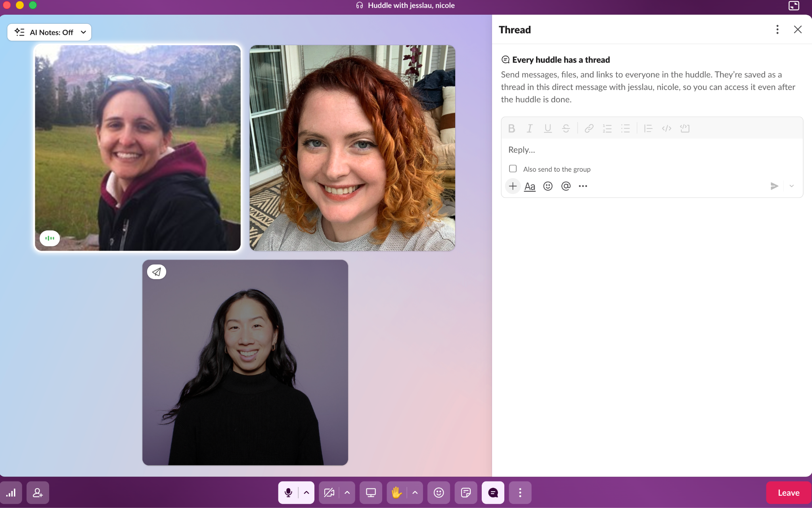The width and height of the screenshot is (812, 508).
Task: Insert a link in reply
Action: tap(589, 128)
